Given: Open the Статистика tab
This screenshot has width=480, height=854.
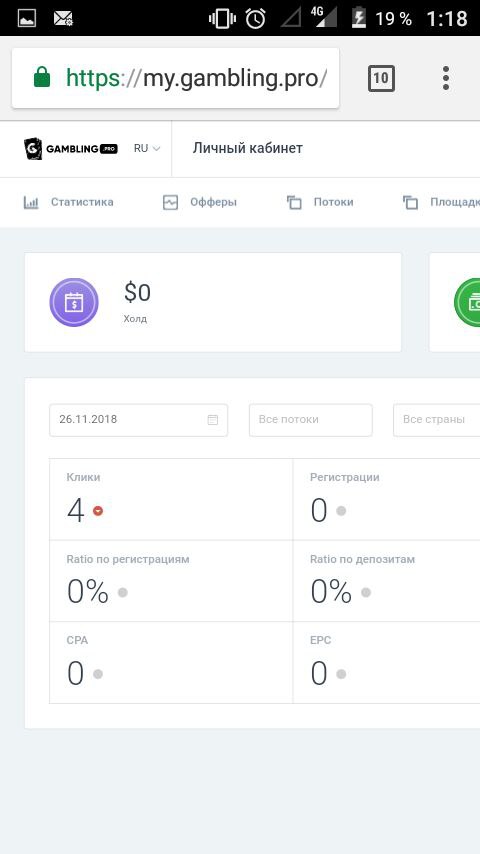Looking at the screenshot, I should 69,202.
